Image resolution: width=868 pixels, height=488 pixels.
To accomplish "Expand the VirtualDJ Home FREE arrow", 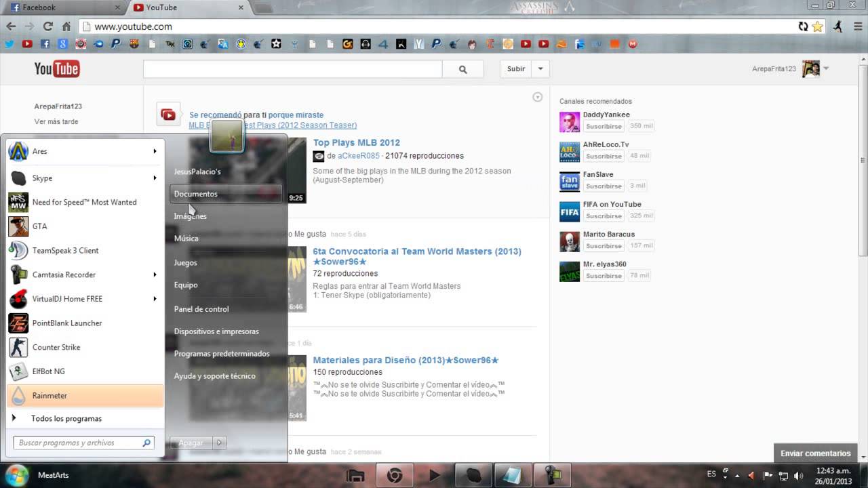I will [155, 299].
